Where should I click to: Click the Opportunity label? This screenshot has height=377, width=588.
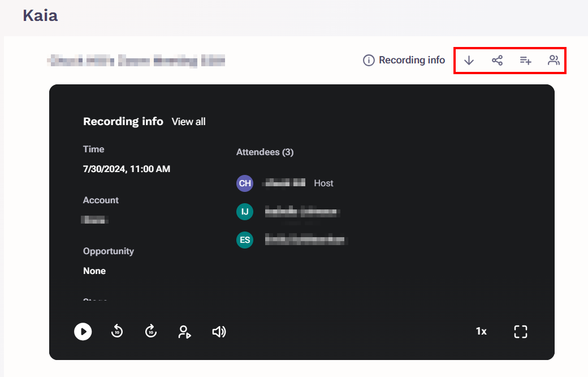[109, 251]
